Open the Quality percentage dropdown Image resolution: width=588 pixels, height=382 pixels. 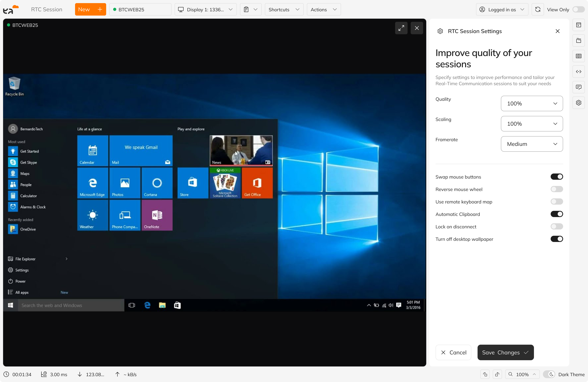[x=531, y=103]
